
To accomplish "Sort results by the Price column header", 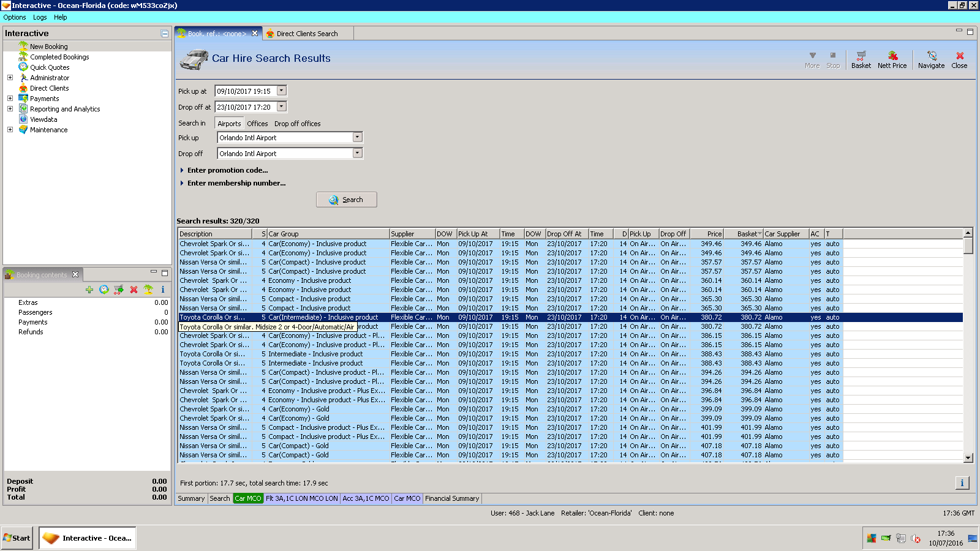I will (707, 234).
